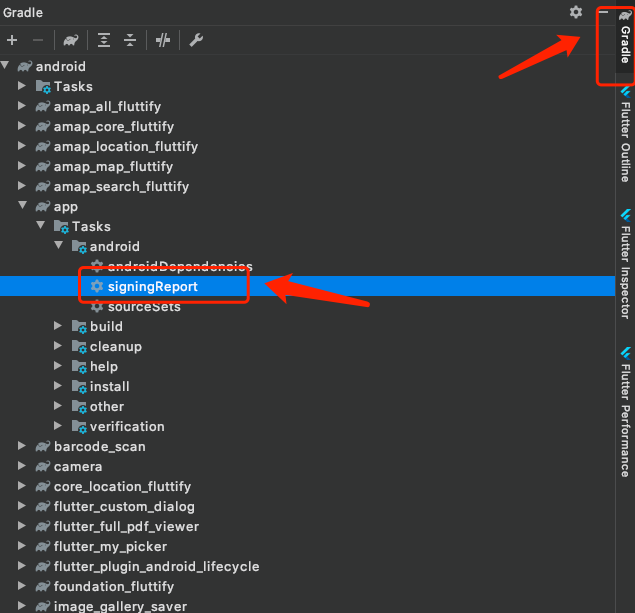Select the Gradle side tab
Screen dimensions: 635x613
(625, 39)
